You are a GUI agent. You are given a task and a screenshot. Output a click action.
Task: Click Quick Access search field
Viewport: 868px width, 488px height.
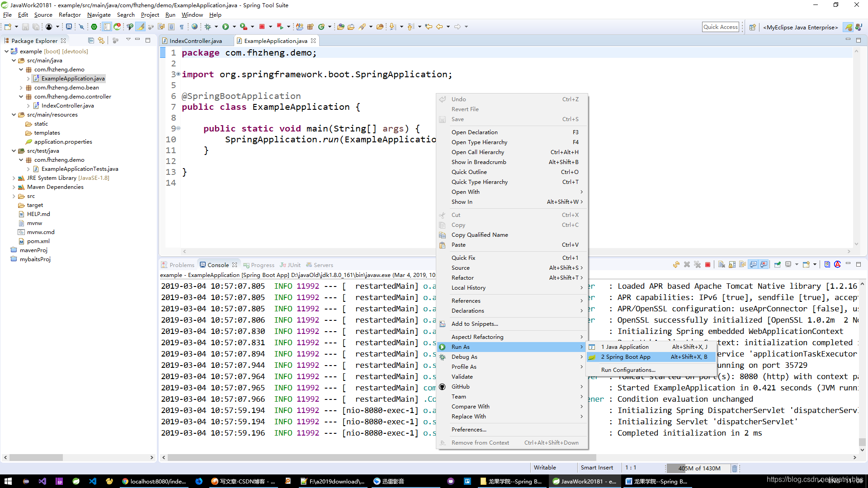(721, 27)
